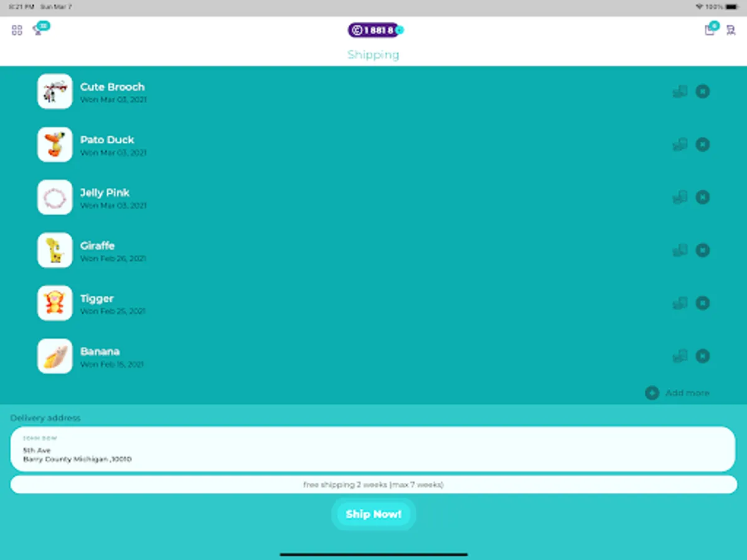Tap the coin balance 18818 pill
Image resolution: width=747 pixels, height=560 pixels.
pyautogui.click(x=372, y=30)
